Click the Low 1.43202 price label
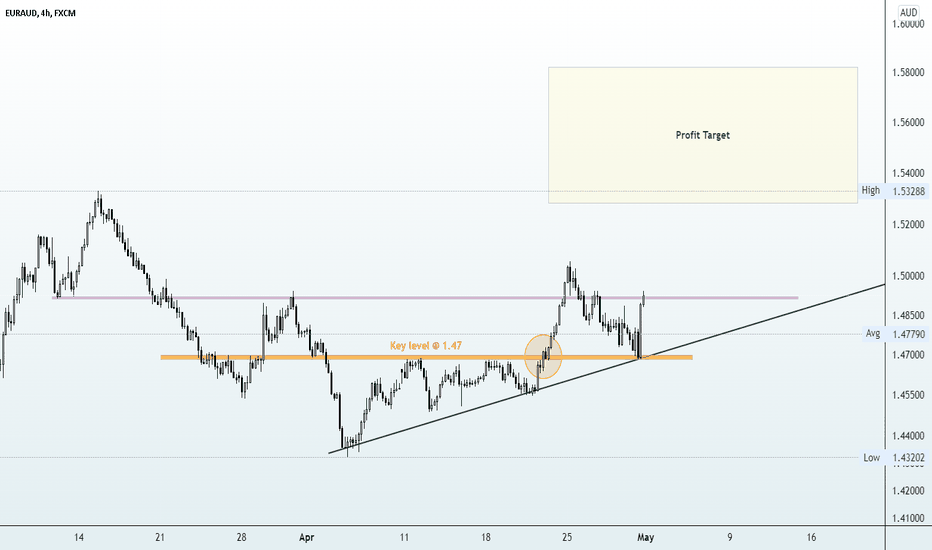The height and width of the screenshot is (550, 932). (x=894, y=458)
